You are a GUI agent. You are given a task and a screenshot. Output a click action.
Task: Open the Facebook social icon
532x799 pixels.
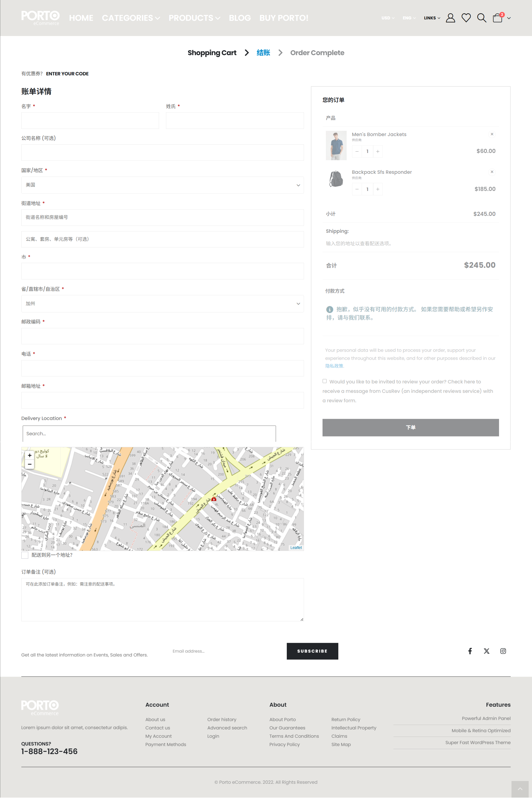click(x=470, y=651)
